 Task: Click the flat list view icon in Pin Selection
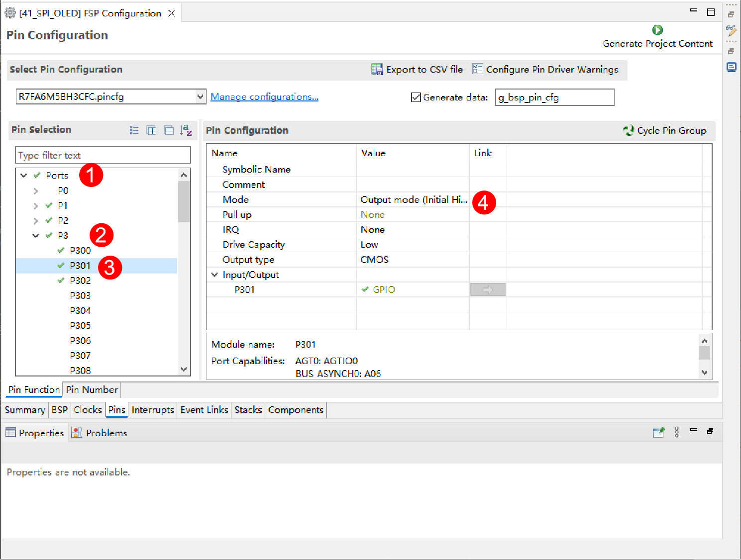click(134, 130)
